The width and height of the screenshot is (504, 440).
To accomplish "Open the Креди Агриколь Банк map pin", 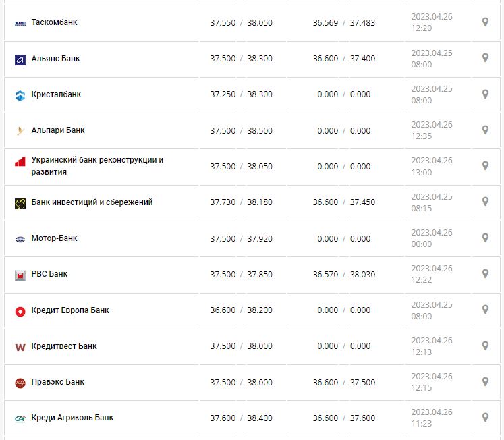I will [485, 417].
